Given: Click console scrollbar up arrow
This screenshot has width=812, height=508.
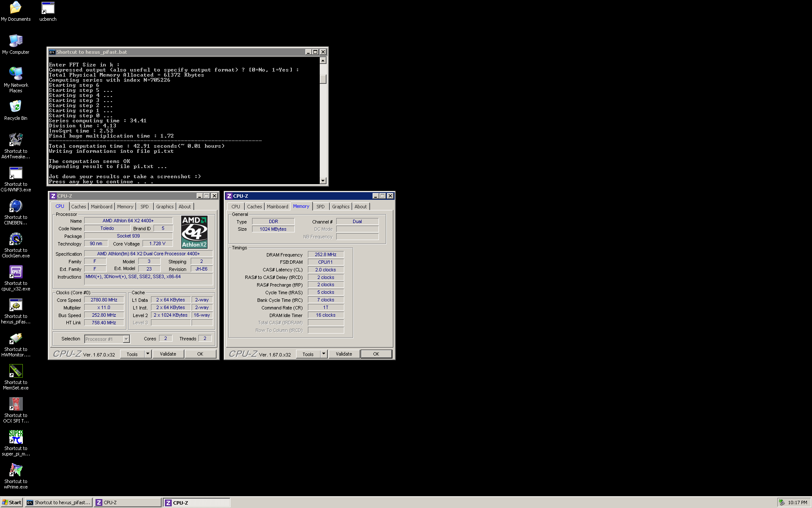Looking at the screenshot, I should (323, 61).
